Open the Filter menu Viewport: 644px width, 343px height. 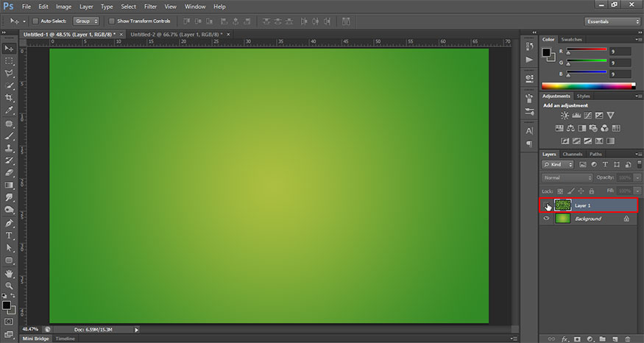coord(150,7)
